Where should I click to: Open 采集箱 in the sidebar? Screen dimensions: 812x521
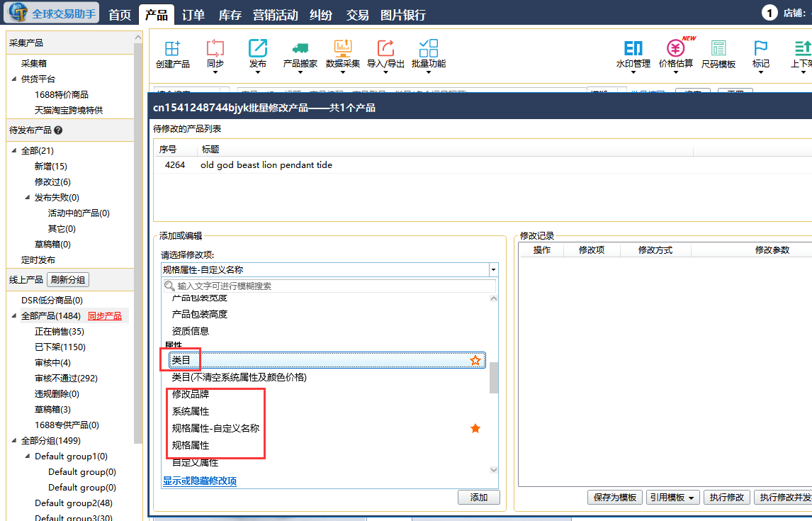34,63
